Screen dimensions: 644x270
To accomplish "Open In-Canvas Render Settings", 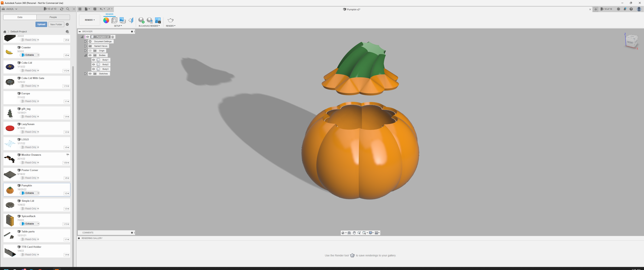I will [149, 20].
